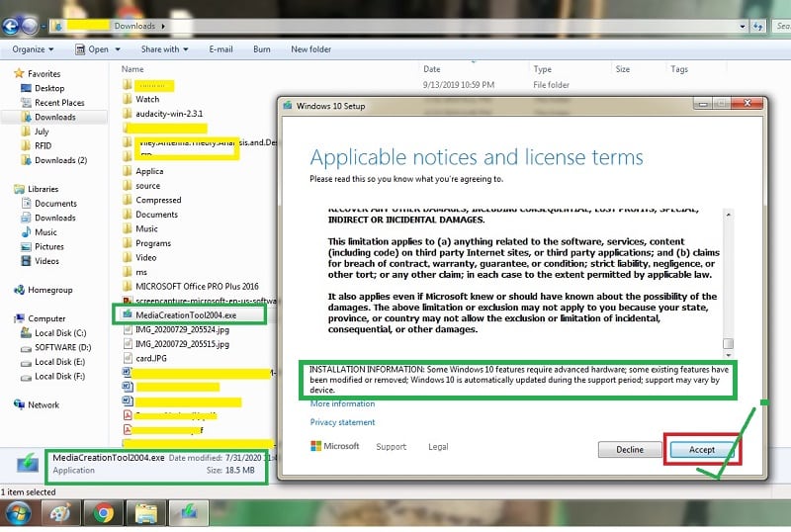Open the Support link in Setup
This screenshot has height=532, width=791.
tap(391, 447)
